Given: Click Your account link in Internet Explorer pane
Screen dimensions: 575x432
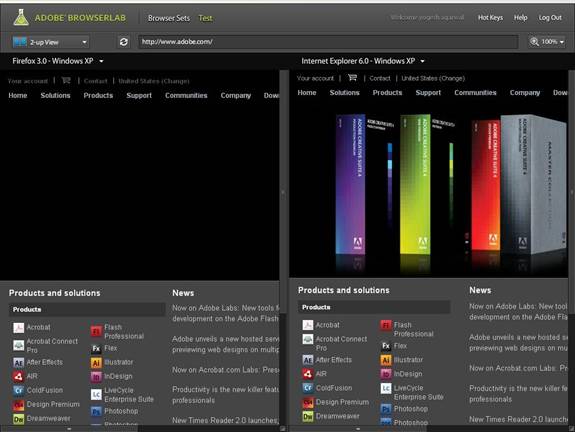Looking at the screenshot, I should point(315,78).
